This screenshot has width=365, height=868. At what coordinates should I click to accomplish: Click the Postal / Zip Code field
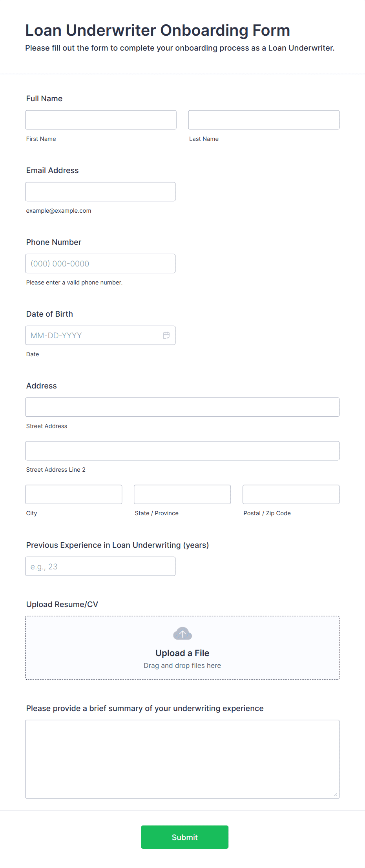coord(291,494)
